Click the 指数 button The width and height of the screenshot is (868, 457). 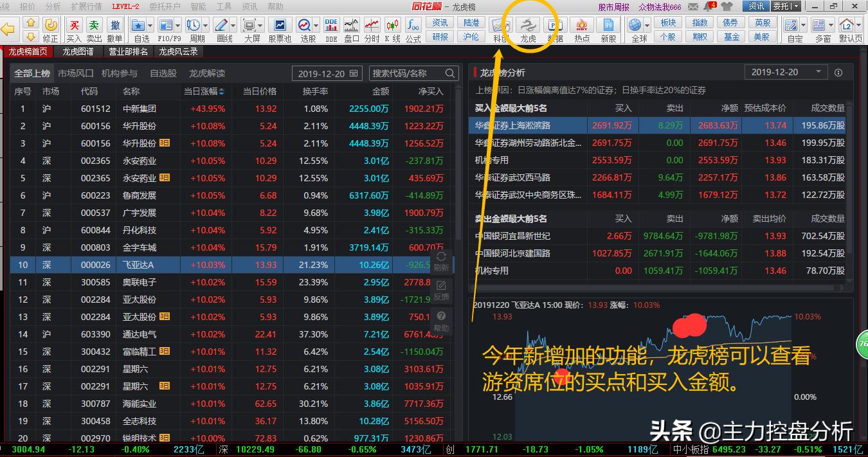(700, 22)
